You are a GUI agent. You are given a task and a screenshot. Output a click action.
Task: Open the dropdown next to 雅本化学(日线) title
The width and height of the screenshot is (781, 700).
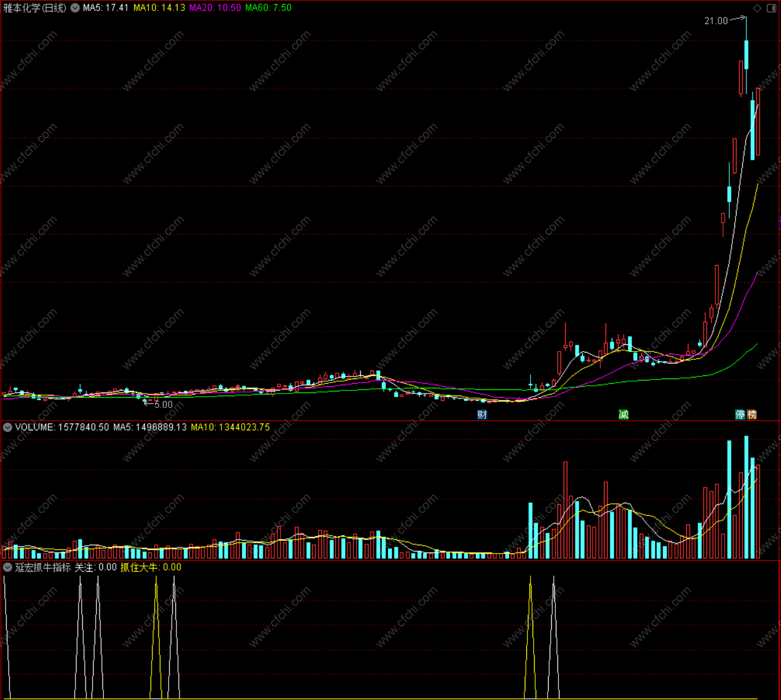pos(75,8)
